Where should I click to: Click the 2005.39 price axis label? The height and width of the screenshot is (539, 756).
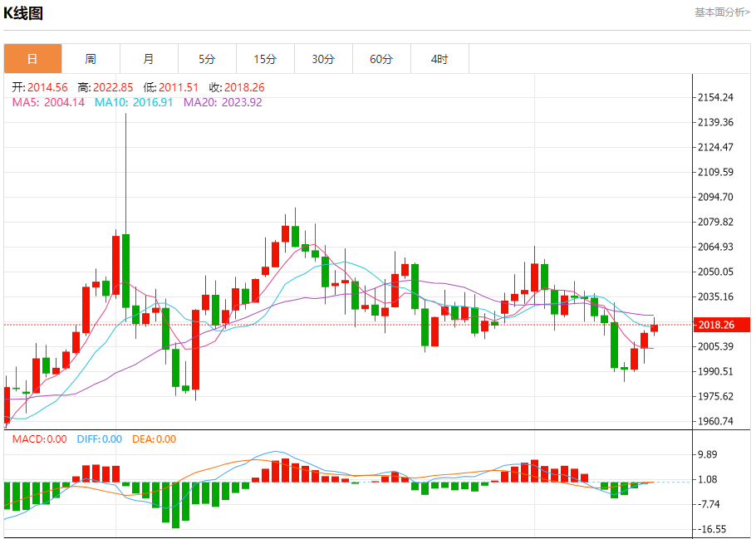[x=715, y=346]
